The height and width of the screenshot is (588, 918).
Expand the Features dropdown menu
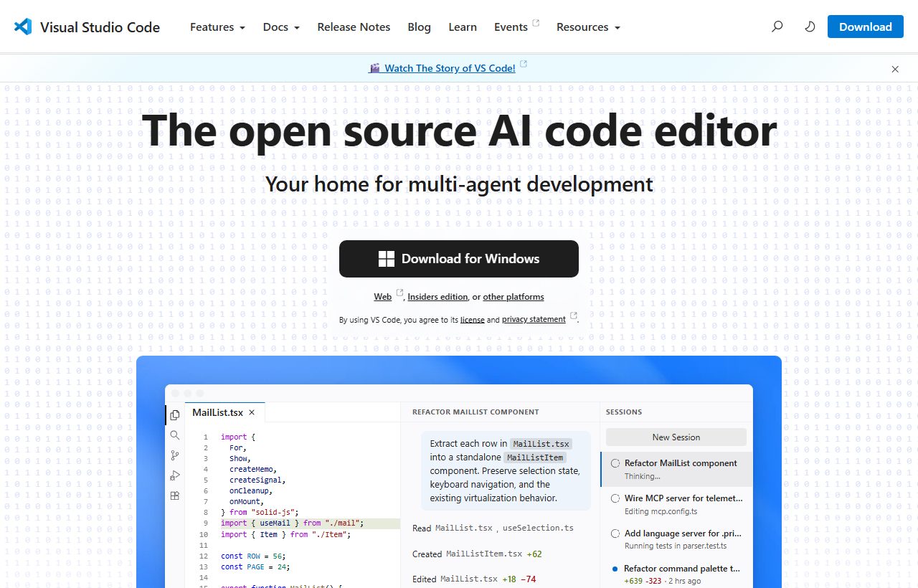click(x=217, y=27)
